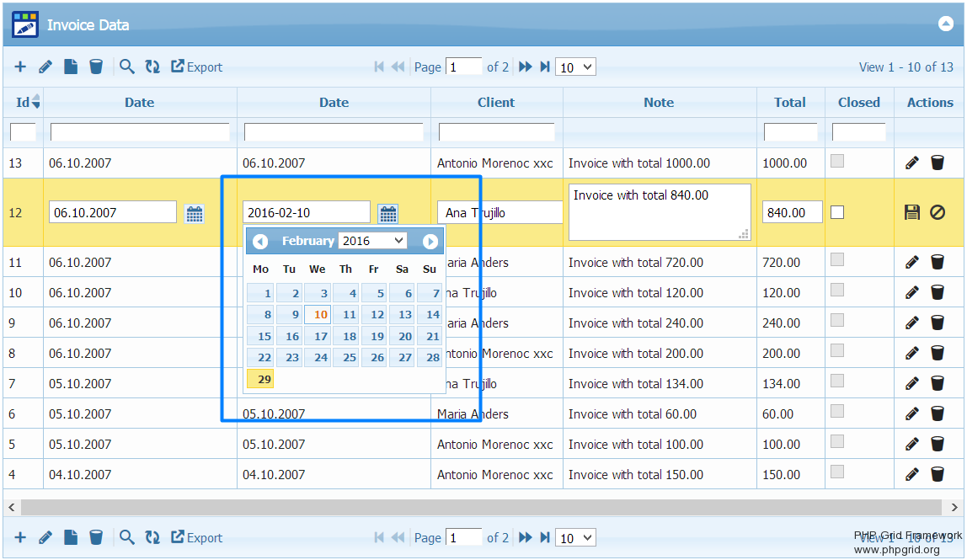
Task: Edit invoice 13 with its pencil icon
Action: coord(911,163)
